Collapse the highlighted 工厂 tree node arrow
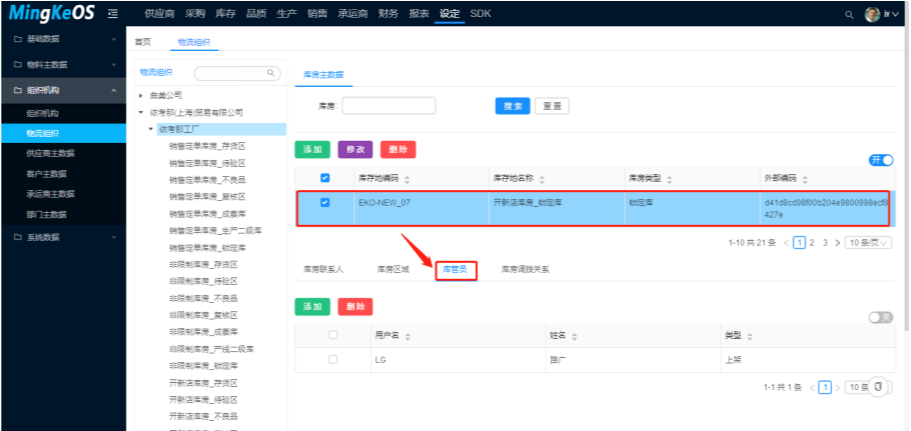This screenshot has width=911, height=431. [x=151, y=129]
